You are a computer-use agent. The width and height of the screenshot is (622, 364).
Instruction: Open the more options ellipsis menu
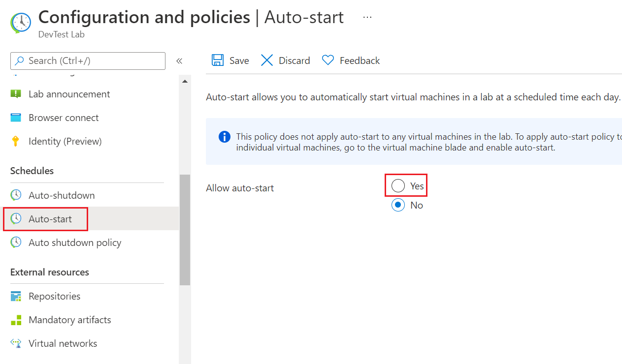click(367, 17)
